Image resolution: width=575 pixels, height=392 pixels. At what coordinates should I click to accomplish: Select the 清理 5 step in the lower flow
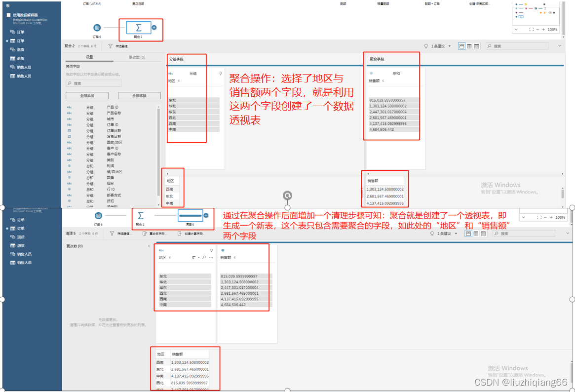[x=190, y=216]
